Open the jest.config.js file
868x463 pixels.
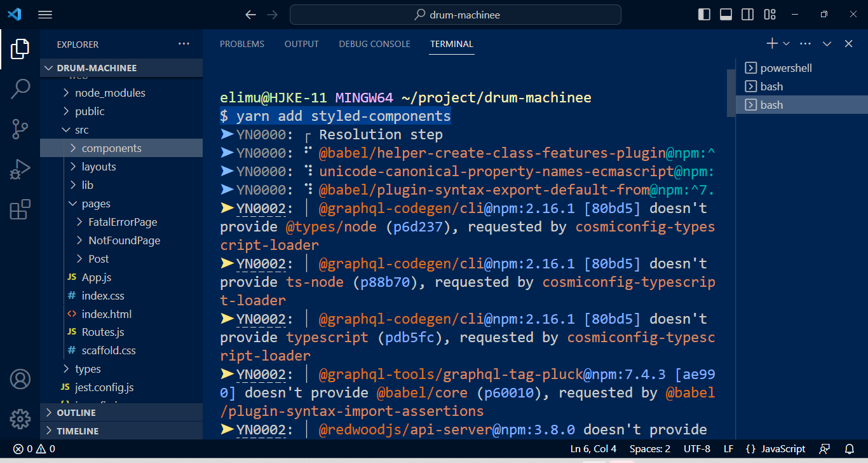pyautogui.click(x=121, y=387)
